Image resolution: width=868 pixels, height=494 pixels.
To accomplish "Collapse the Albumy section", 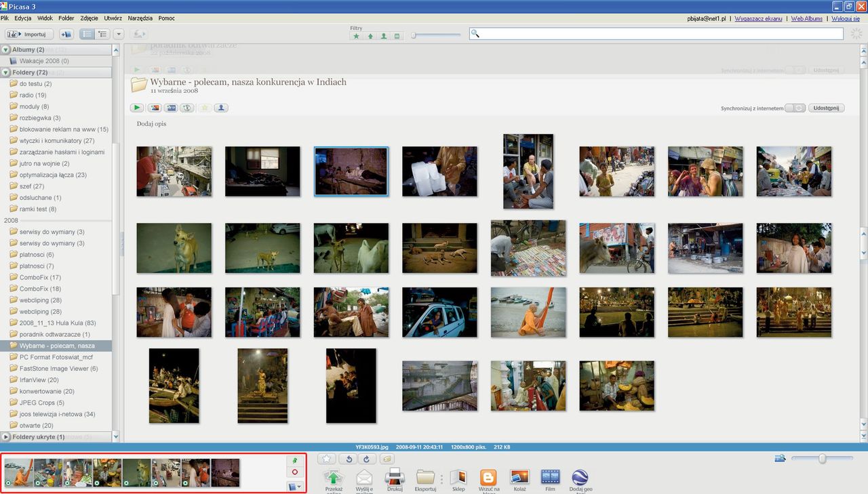I will tap(6, 50).
